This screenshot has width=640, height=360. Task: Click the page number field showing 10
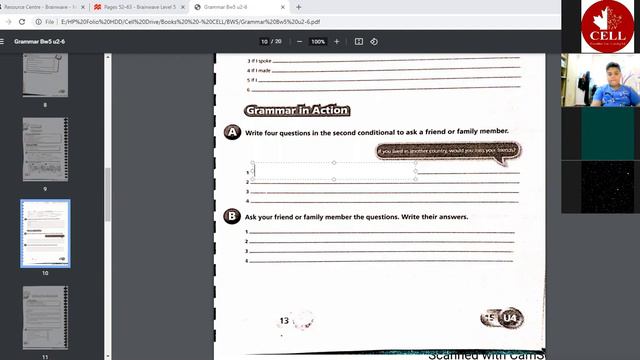(264, 42)
